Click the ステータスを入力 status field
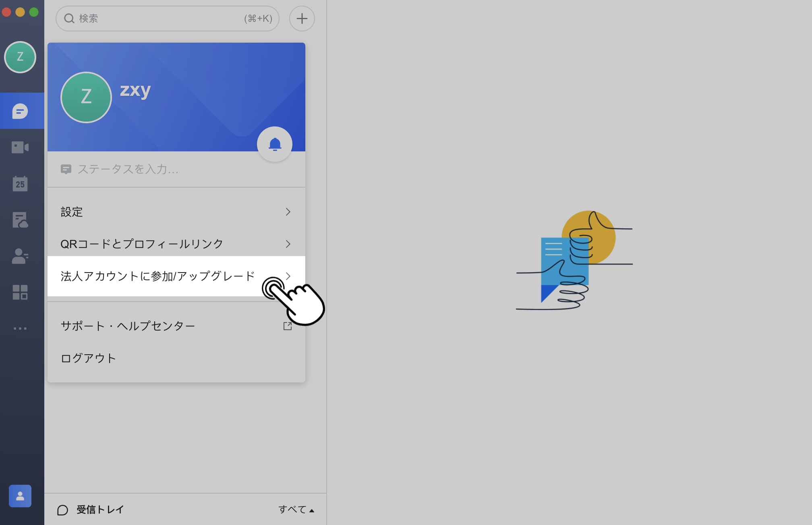The width and height of the screenshot is (812, 525). click(x=176, y=169)
